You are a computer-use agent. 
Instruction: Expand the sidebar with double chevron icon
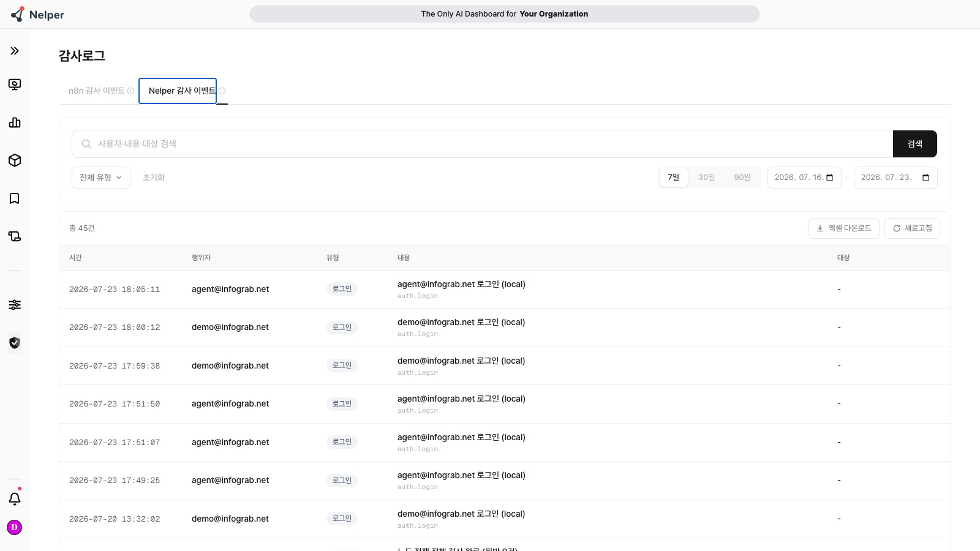tap(15, 51)
